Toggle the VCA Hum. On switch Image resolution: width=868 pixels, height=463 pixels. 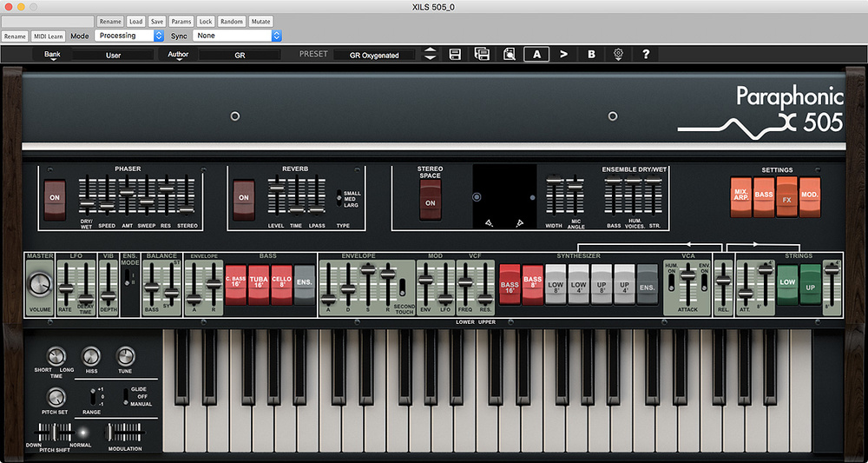coord(671,282)
